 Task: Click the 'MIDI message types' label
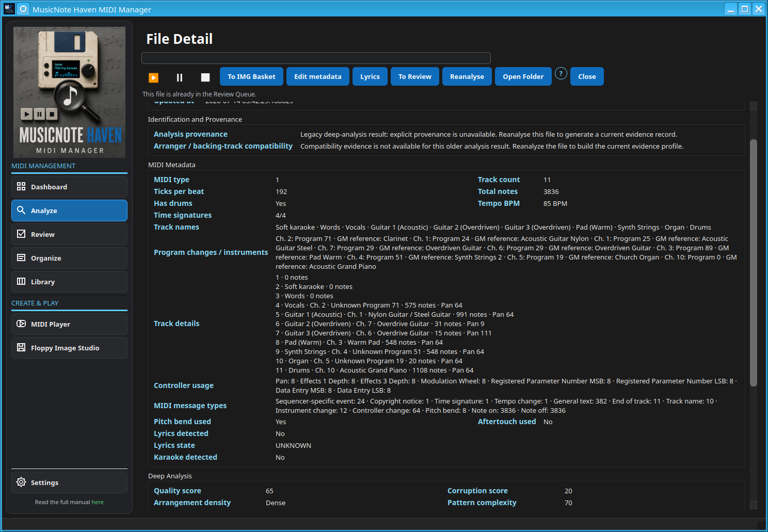pyautogui.click(x=190, y=406)
